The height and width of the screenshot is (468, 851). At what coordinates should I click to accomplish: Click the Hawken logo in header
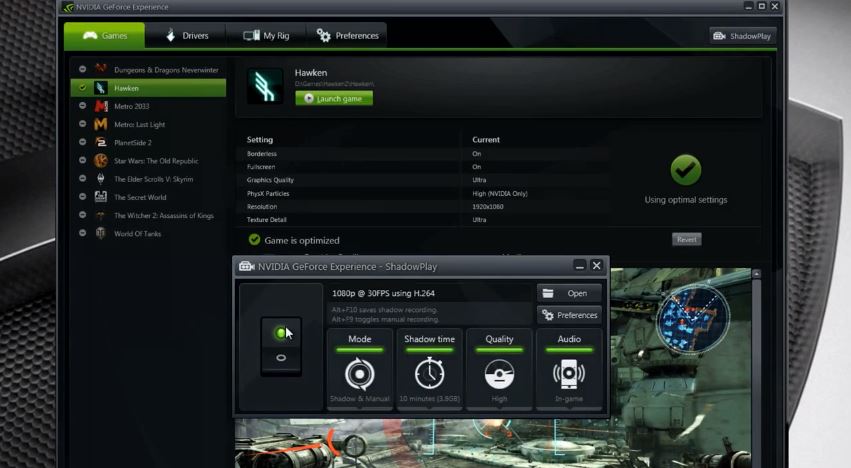[265, 86]
